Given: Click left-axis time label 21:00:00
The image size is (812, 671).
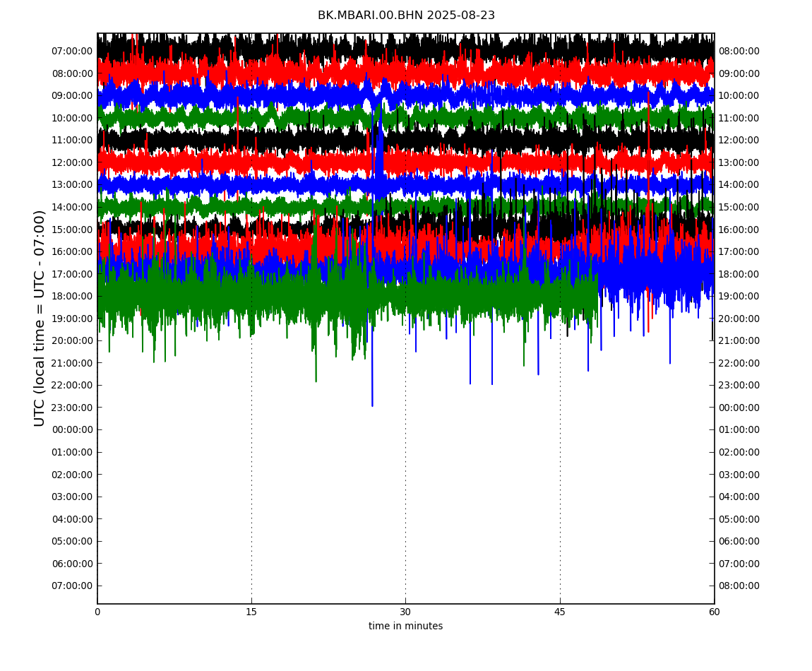Looking at the screenshot, I should coord(72,363).
